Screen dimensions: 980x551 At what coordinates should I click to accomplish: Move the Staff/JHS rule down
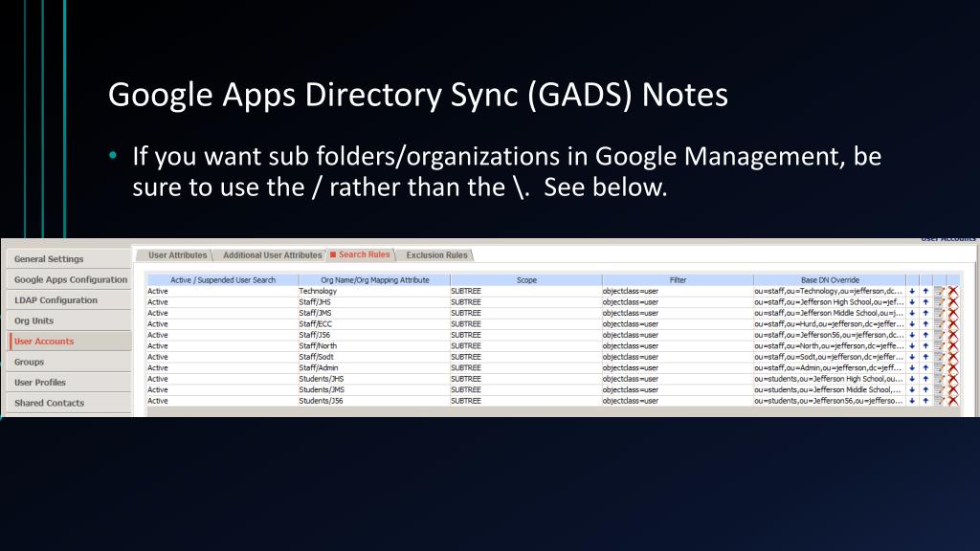(912, 301)
